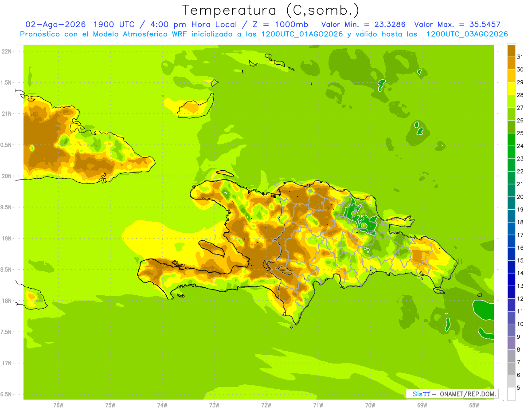532x411 pixels.
Task: Click the '25' contour label on the map
Action: [361, 218]
